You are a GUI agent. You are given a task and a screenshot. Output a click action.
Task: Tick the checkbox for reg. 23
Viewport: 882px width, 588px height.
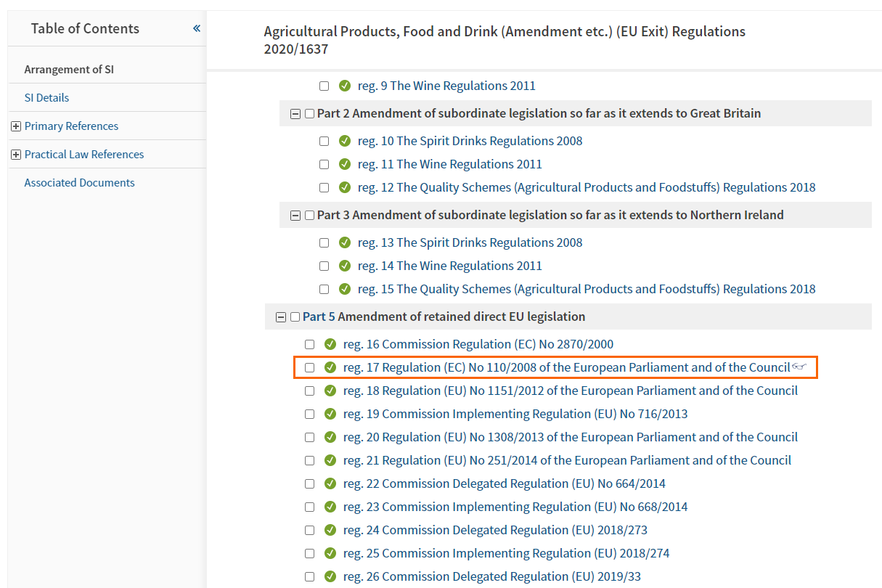pos(310,507)
